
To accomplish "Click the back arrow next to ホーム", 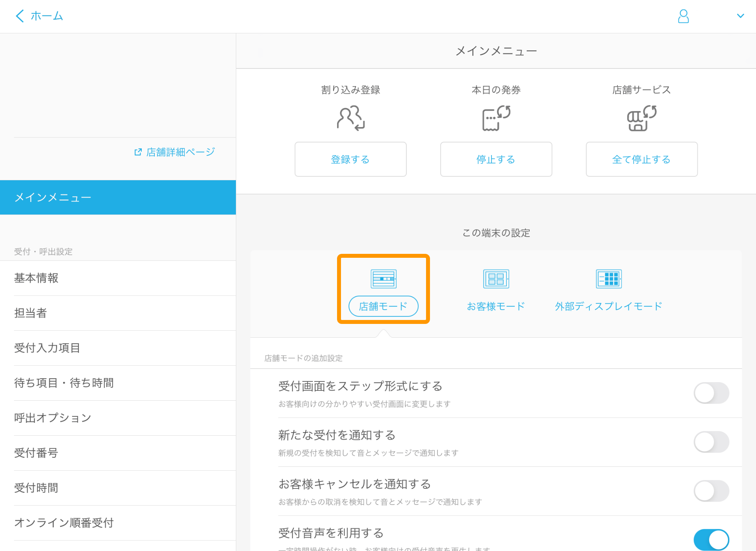I will (x=19, y=16).
